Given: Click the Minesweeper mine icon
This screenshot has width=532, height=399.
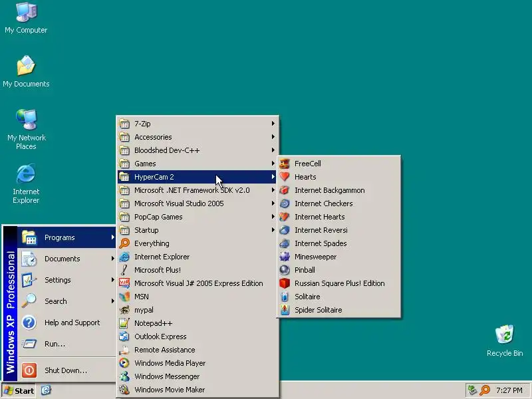Looking at the screenshot, I should [285, 257].
